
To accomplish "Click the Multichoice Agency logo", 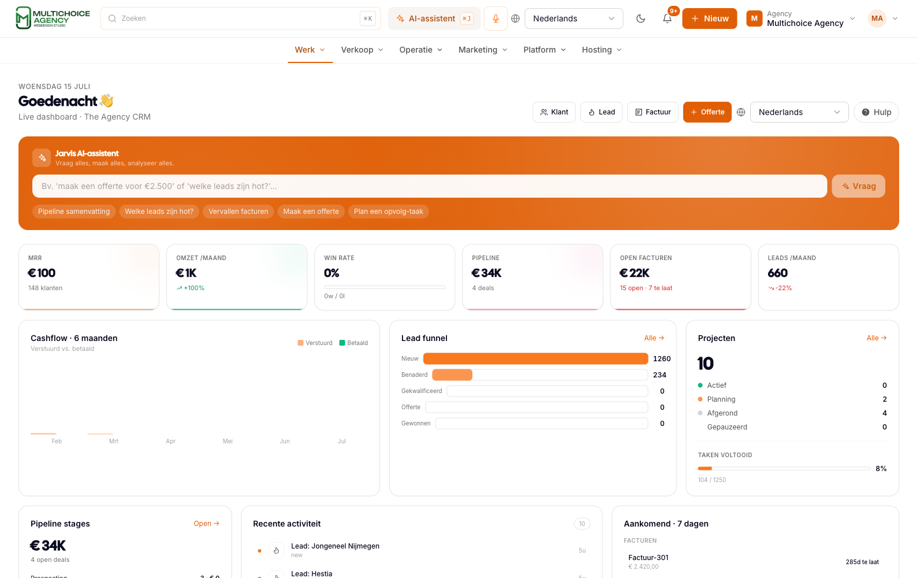I will (53, 18).
